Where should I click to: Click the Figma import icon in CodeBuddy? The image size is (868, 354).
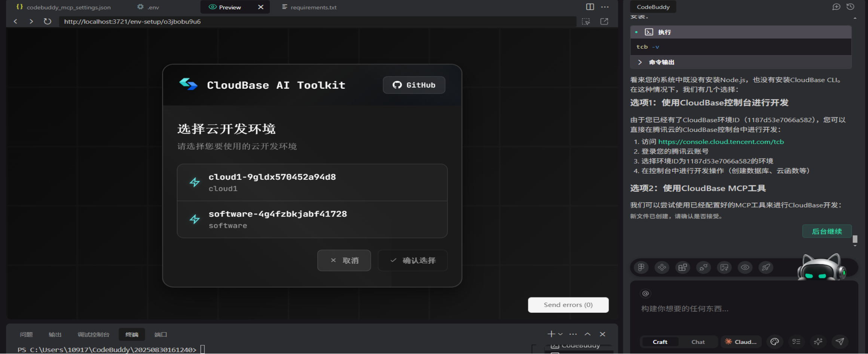point(641,267)
